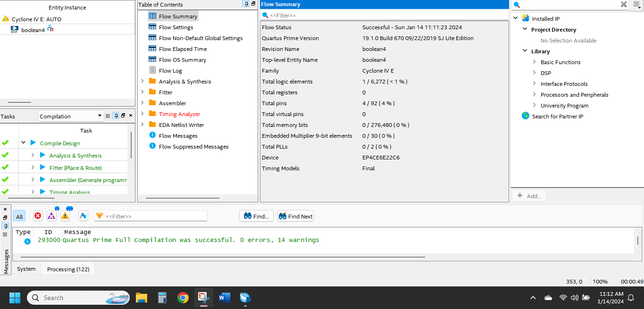Expand Analysis & Synthesis report folder
The image size is (644, 309).
(142, 81)
